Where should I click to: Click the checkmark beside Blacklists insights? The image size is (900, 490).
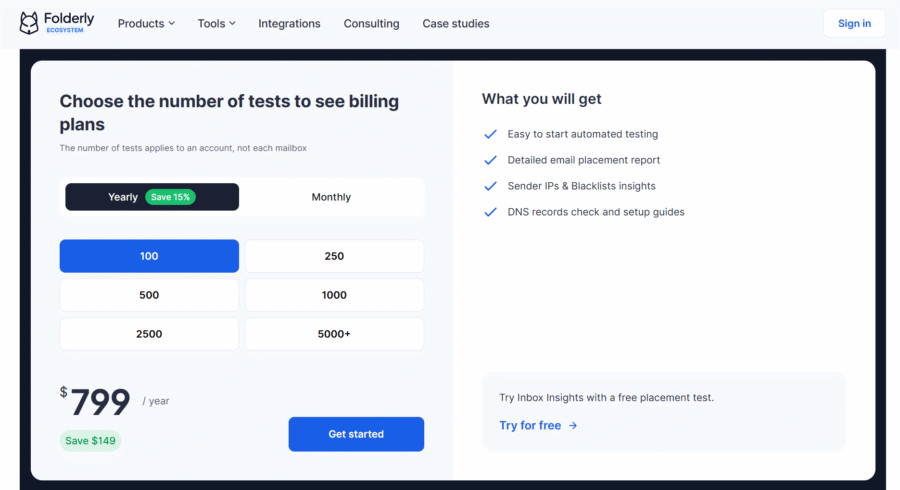490,186
